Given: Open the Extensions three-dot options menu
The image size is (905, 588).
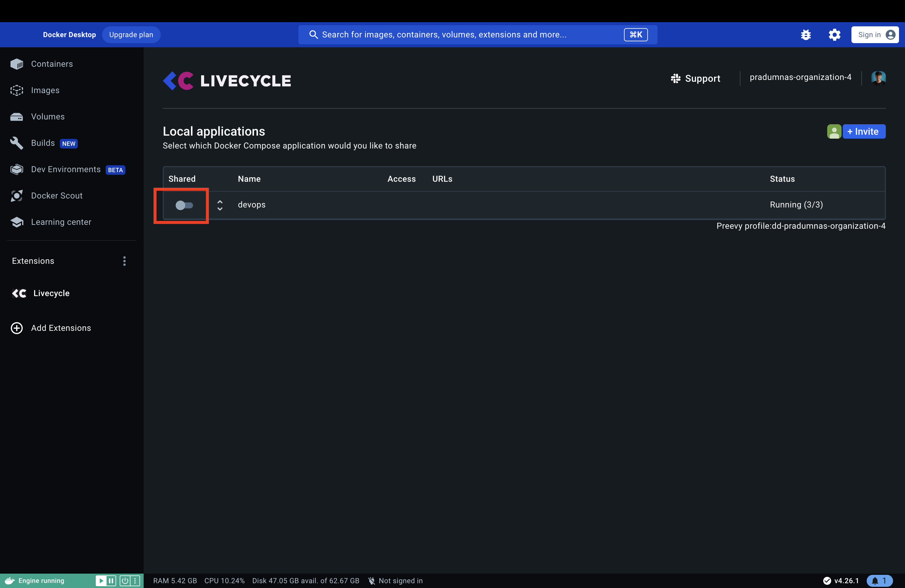Looking at the screenshot, I should (x=124, y=261).
